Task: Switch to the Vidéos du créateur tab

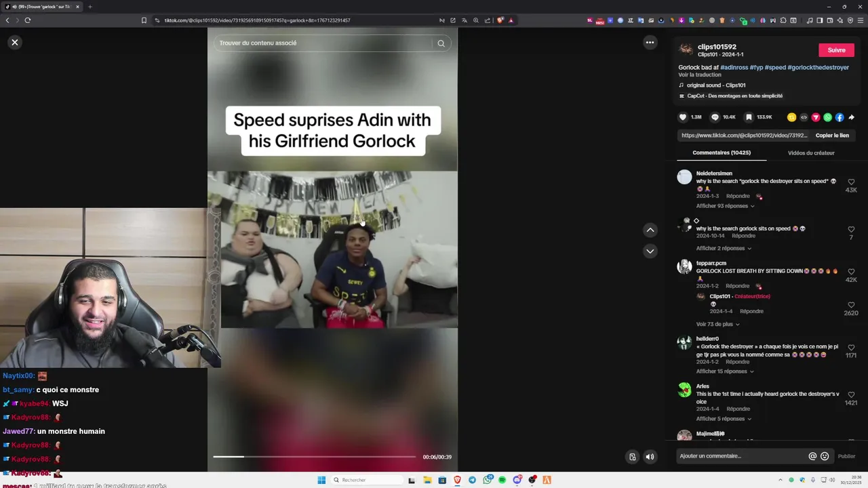Action: (x=811, y=153)
